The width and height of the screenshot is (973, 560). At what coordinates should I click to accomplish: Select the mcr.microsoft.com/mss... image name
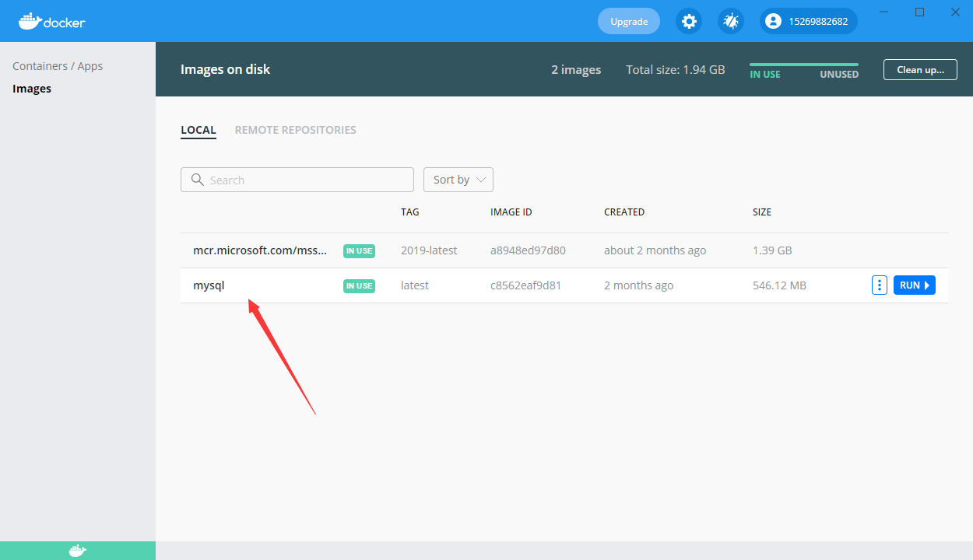260,250
